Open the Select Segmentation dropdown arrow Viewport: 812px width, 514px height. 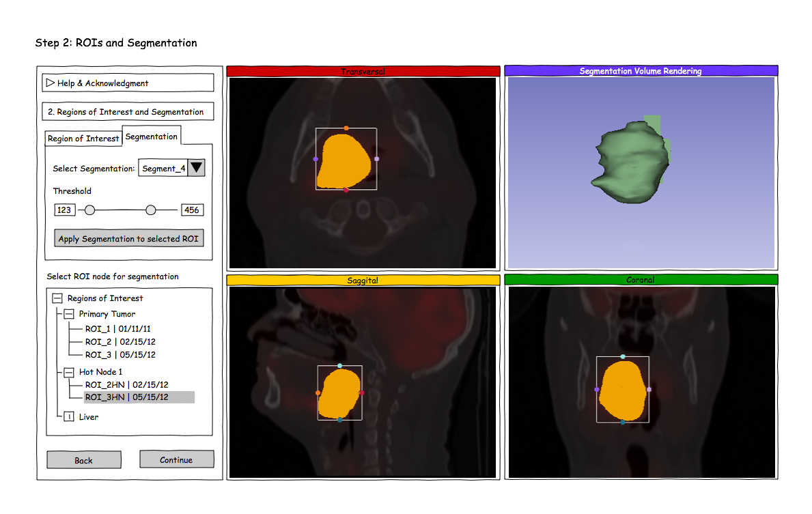[196, 168]
